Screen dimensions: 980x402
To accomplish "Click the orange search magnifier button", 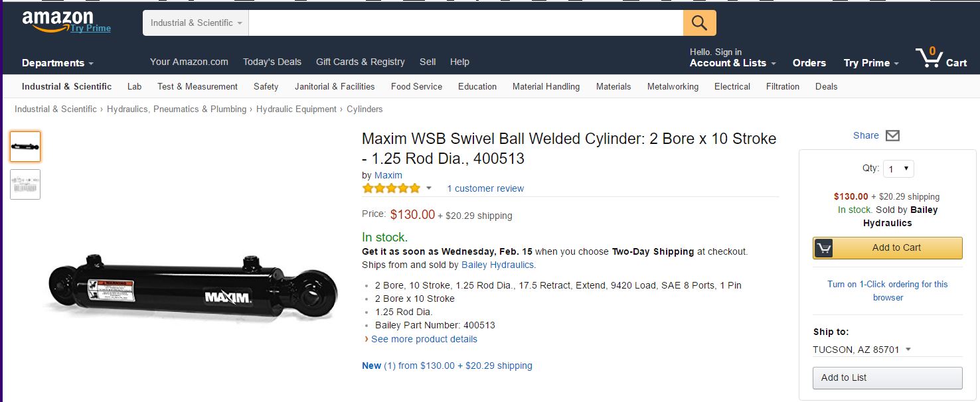I will [699, 23].
